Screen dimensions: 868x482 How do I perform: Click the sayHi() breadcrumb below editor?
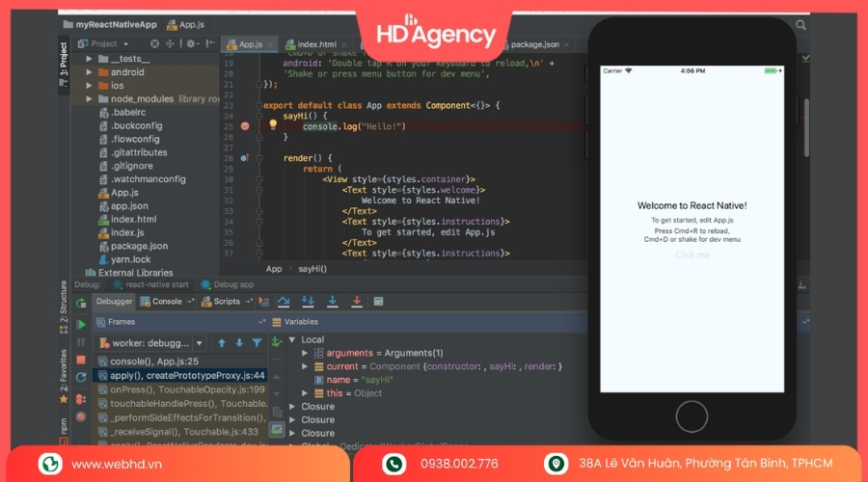(x=312, y=269)
